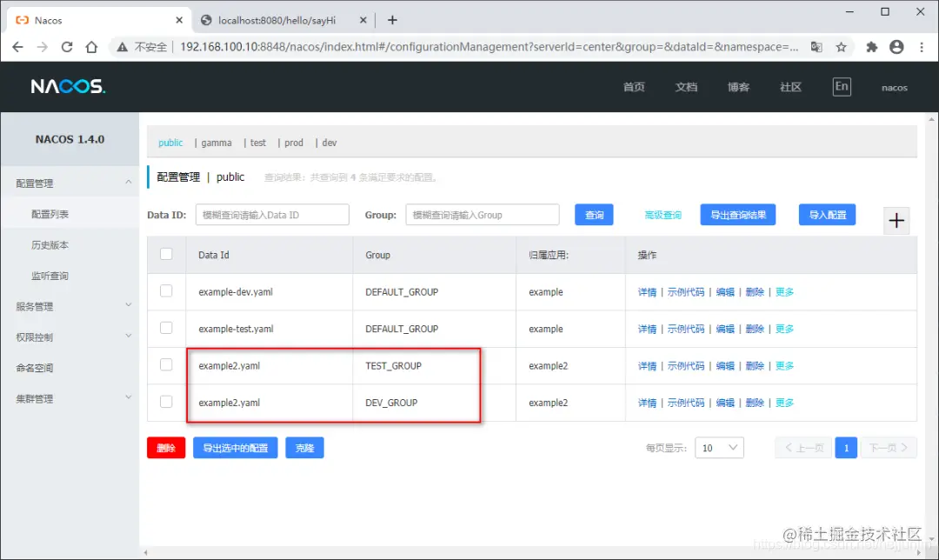
Task: Open 更多 for example-dev.yaml
Action: point(784,292)
